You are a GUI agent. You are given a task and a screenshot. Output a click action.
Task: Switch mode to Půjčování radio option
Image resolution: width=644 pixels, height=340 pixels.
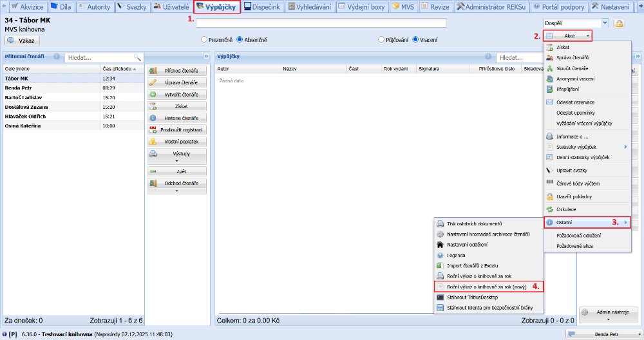(x=381, y=39)
